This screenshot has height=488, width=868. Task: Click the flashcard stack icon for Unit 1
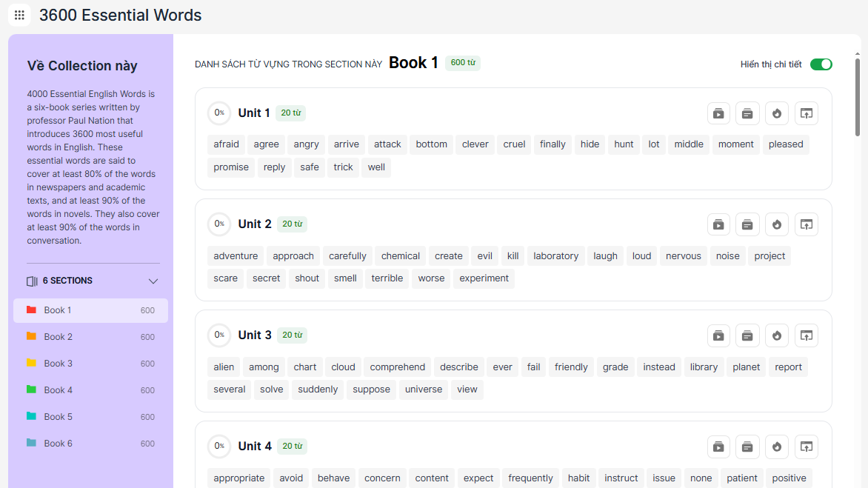coord(747,113)
